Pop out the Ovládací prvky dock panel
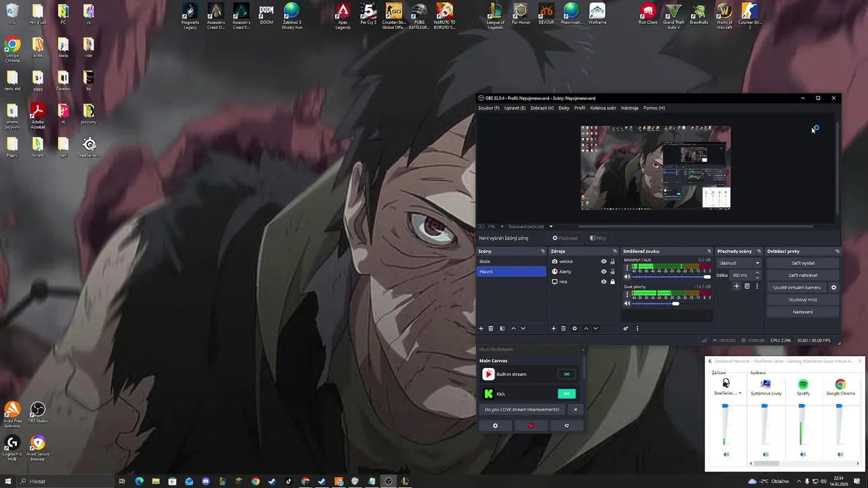This screenshot has width=868, height=488. 837,251
